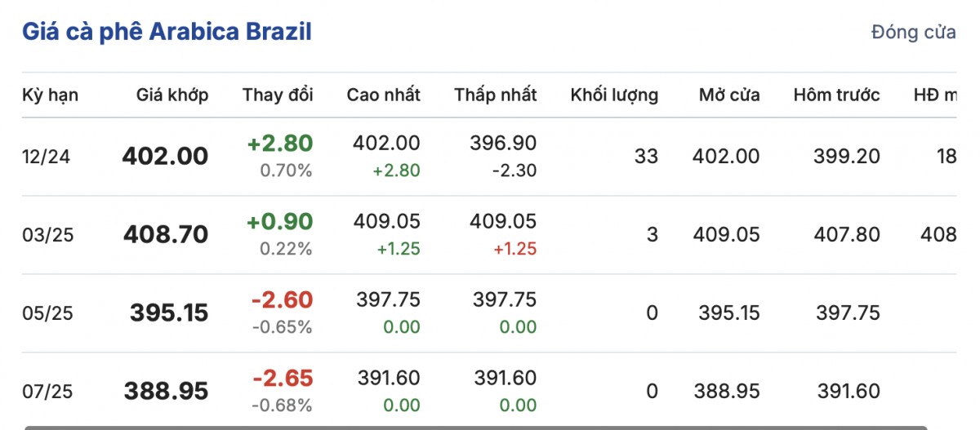This screenshot has height=430, width=980.
Task: Click the 'Hôm trước' column header
Action: point(836,95)
